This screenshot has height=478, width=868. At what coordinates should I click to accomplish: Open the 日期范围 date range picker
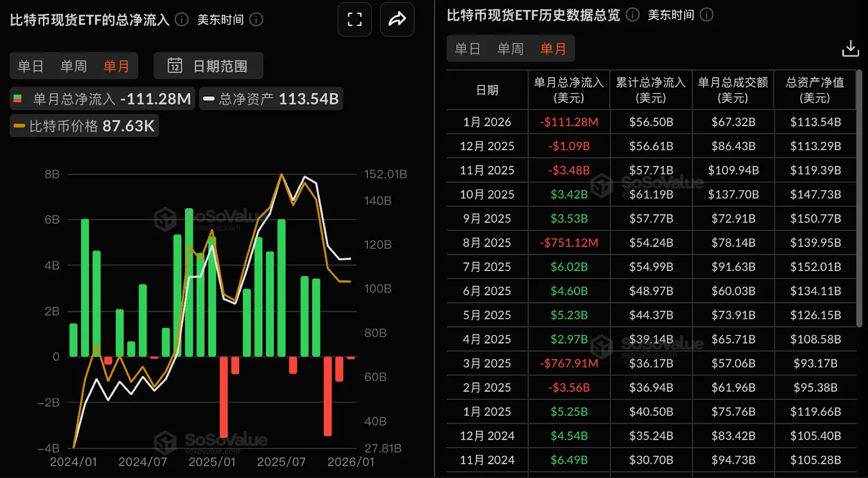tap(209, 66)
